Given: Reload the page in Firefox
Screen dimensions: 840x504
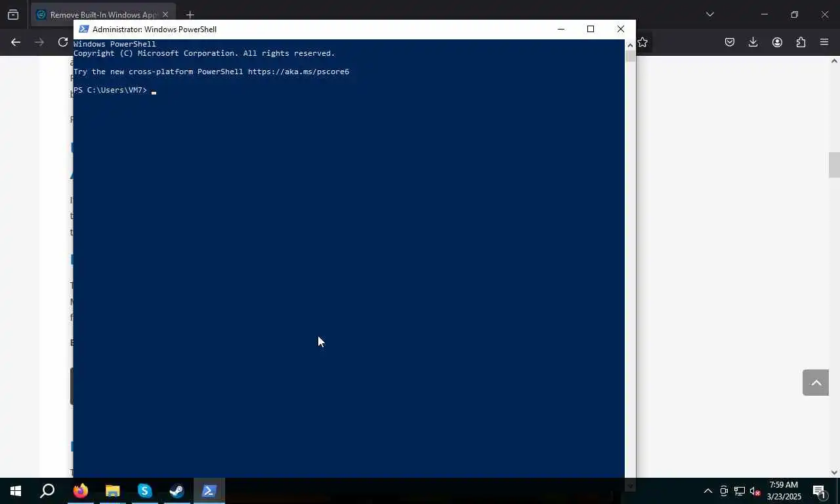Looking at the screenshot, I should point(63,42).
